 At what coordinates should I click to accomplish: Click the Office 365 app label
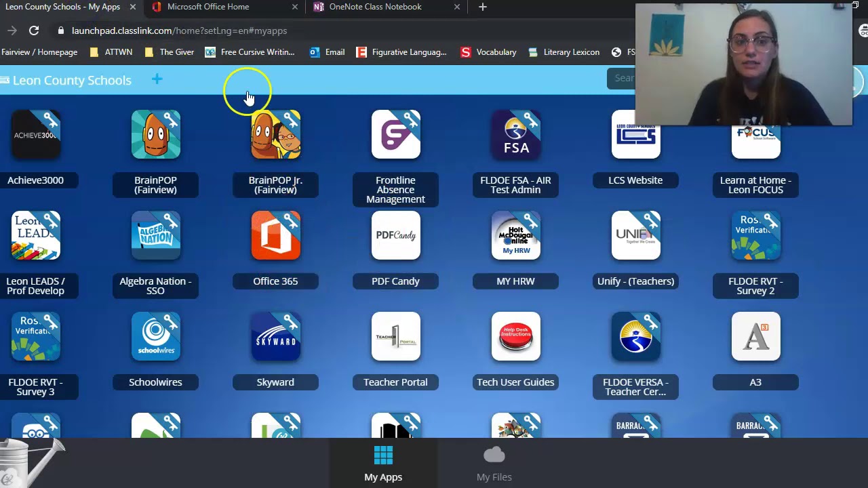coord(275,281)
